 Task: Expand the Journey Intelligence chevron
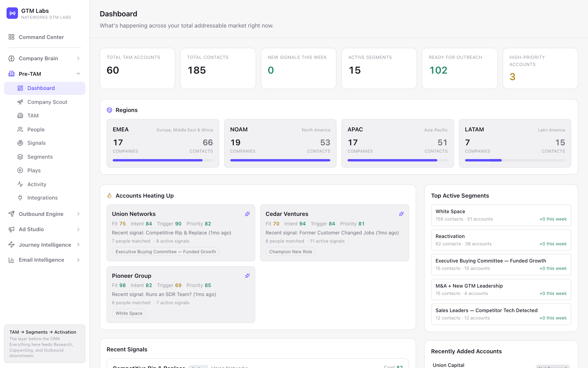(x=78, y=245)
